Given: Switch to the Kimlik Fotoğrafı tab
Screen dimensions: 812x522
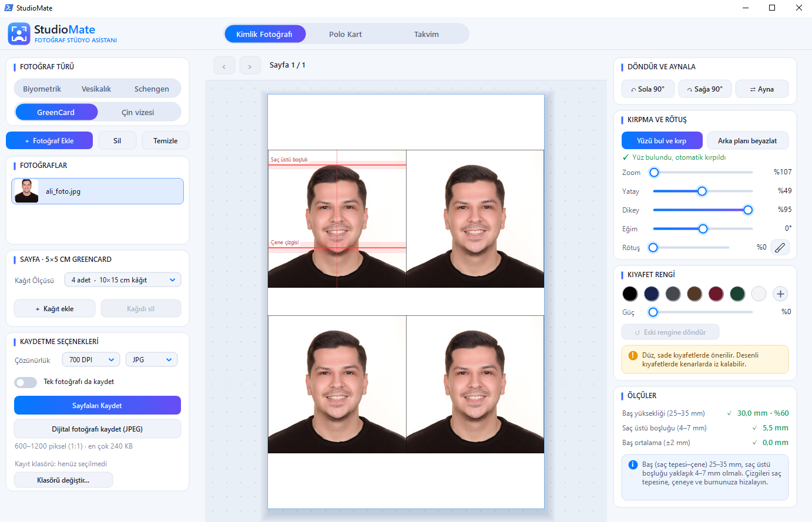Looking at the screenshot, I should pyautogui.click(x=264, y=34).
